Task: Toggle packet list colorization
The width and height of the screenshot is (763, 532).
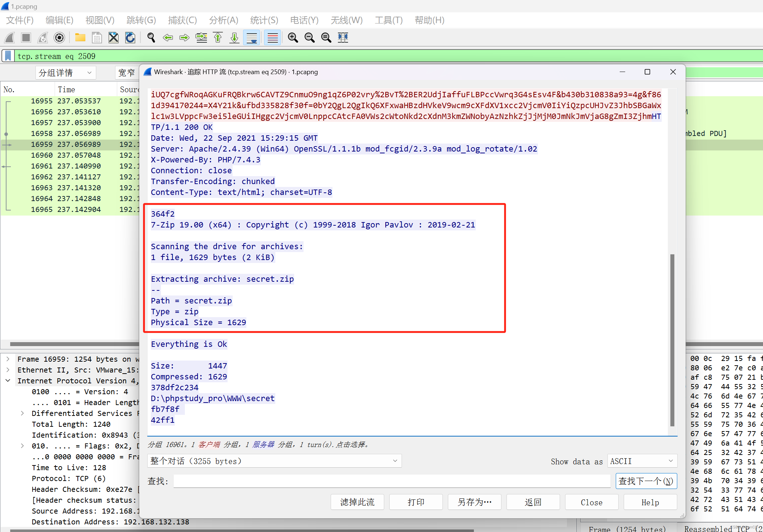Action: (x=272, y=38)
